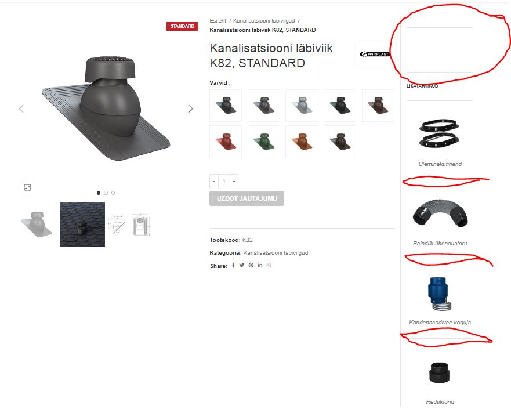Viewport: 511px width, 420px height.
Task: Increase quantity with the plus button
Action: (234, 181)
